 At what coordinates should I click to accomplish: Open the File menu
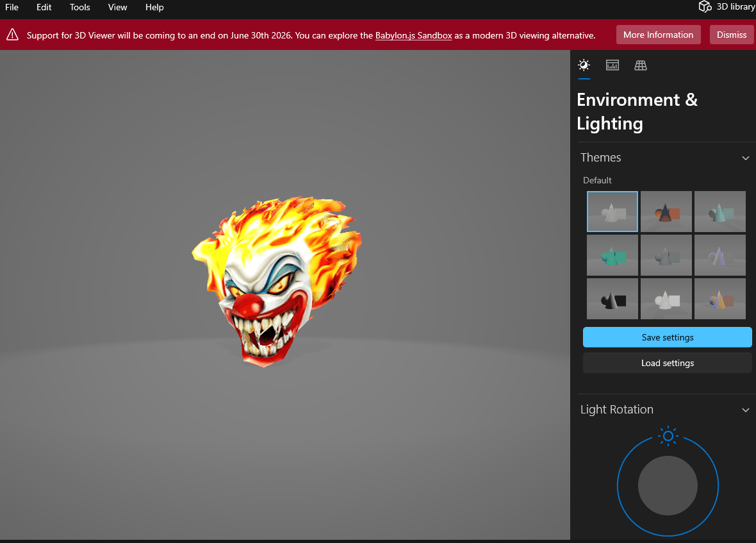12,7
